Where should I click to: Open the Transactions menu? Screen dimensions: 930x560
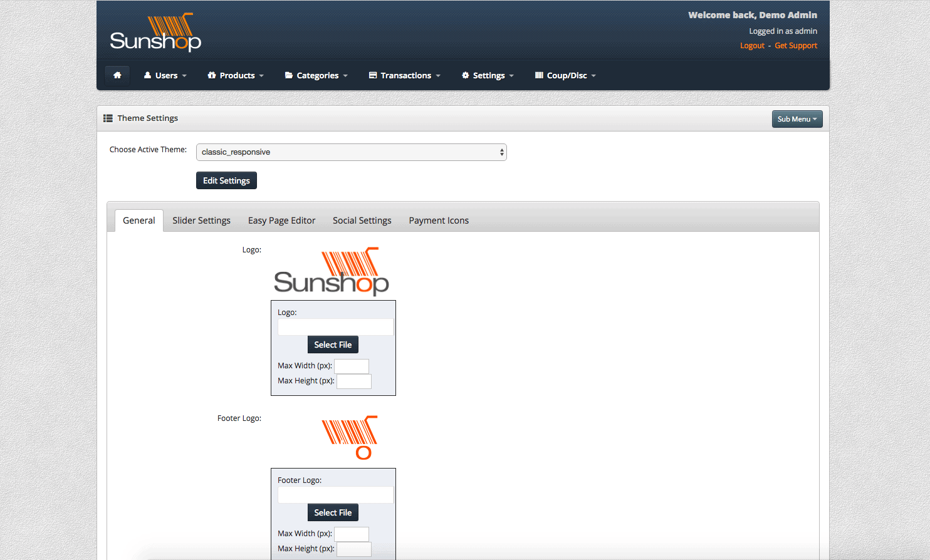(405, 75)
